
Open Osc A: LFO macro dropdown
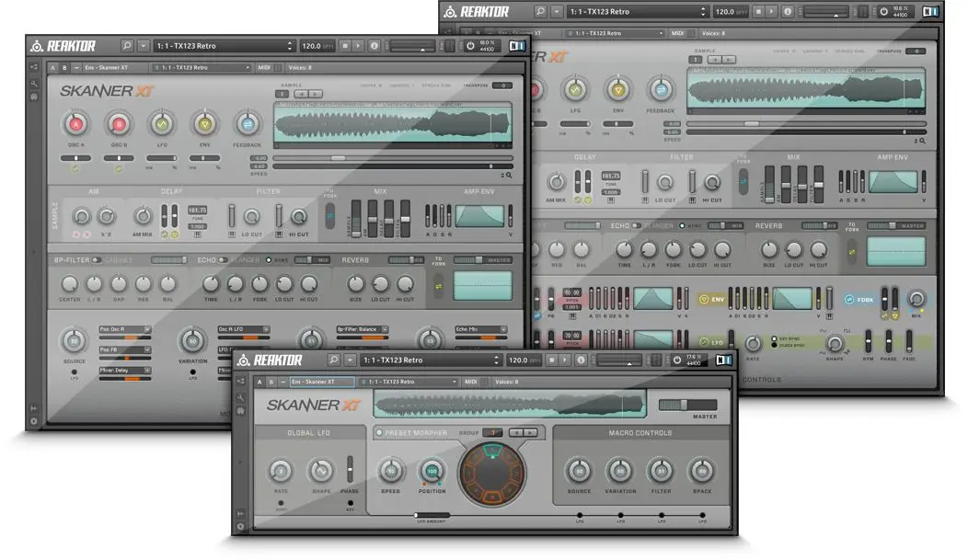click(243, 329)
